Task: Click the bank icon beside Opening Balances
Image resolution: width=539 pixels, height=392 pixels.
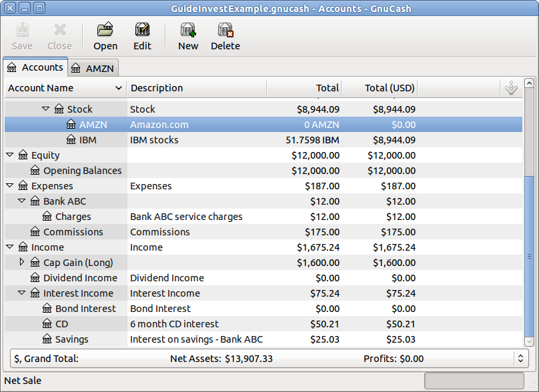Action: pos(35,171)
